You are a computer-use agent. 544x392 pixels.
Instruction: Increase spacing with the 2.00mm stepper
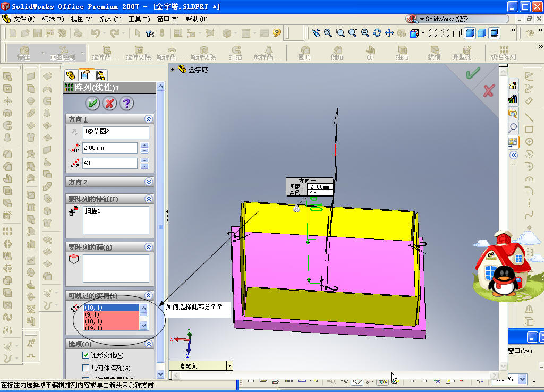[144, 146]
